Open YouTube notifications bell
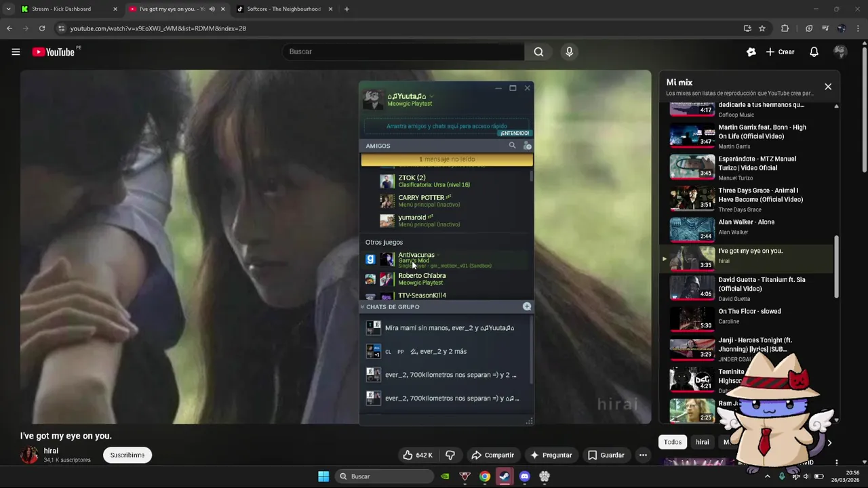 pyautogui.click(x=814, y=52)
